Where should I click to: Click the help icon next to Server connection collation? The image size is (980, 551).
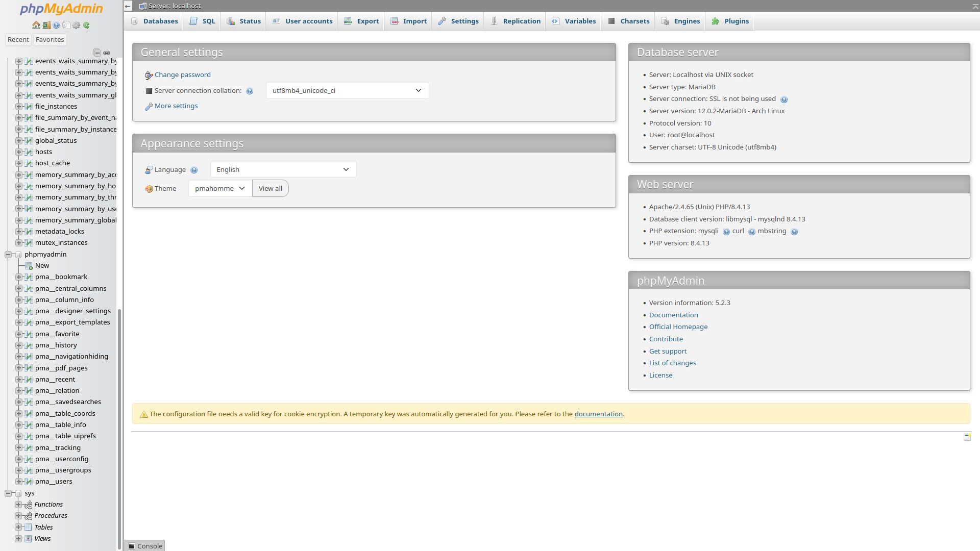coord(250,90)
